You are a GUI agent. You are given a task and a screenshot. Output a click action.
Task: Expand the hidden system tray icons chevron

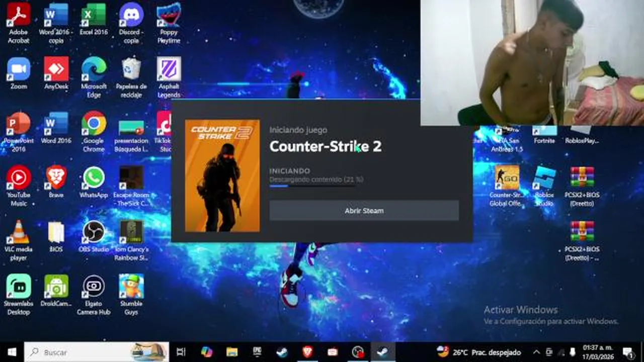[x=536, y=352]
